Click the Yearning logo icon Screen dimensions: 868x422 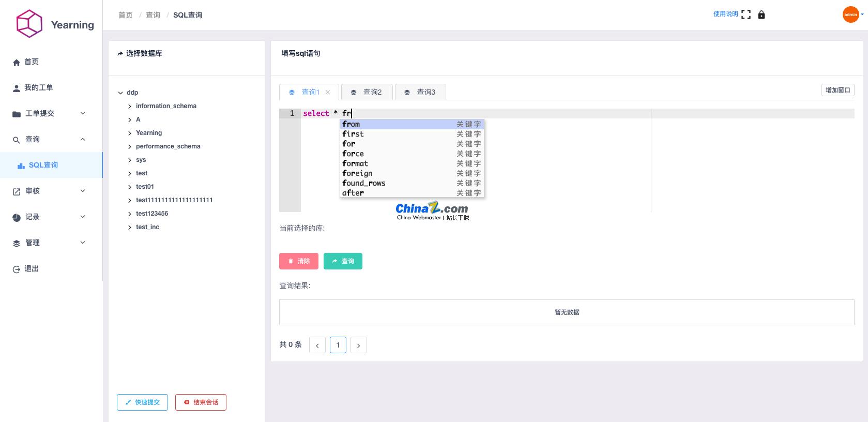click(29, 24)
